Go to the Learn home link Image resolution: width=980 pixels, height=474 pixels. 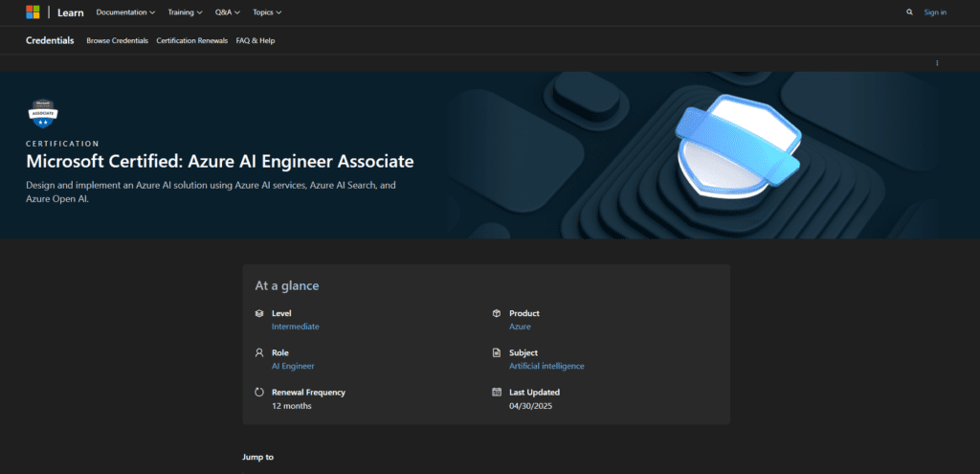(x=71, y=12)
